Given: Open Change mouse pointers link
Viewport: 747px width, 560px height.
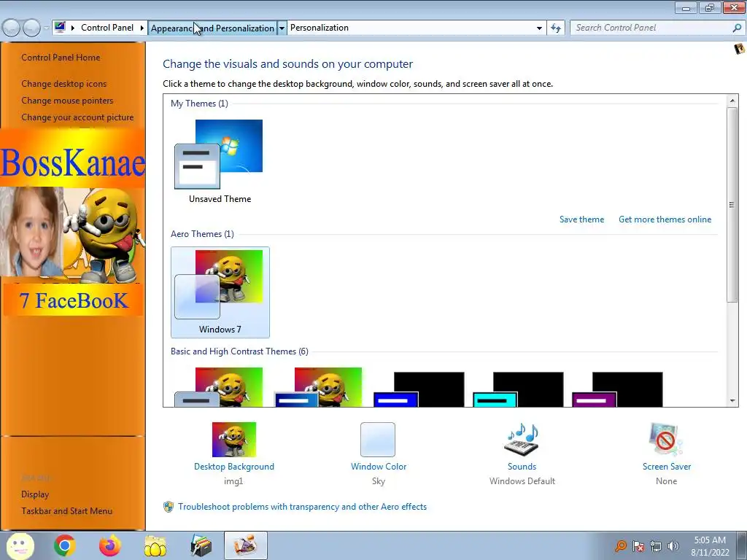Looking at the screenshot, I should tap(67, 101).
